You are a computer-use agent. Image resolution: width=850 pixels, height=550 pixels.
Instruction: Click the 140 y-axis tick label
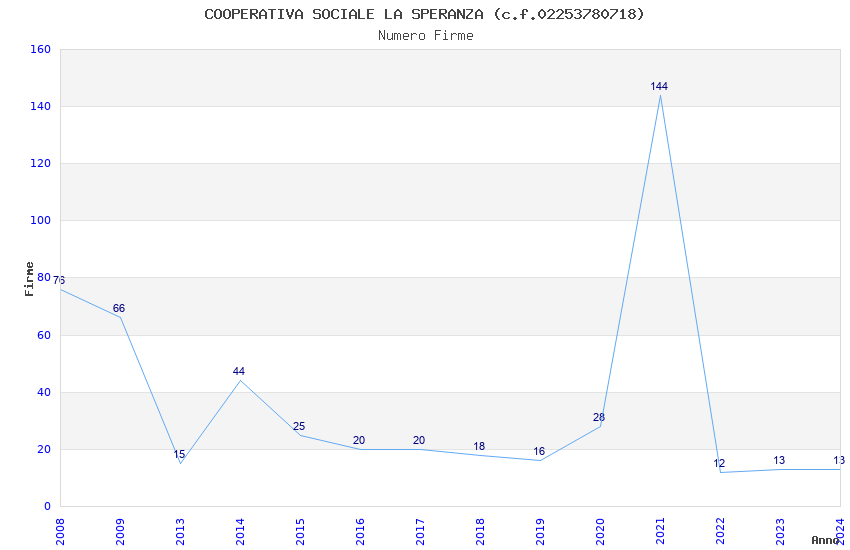41,106
